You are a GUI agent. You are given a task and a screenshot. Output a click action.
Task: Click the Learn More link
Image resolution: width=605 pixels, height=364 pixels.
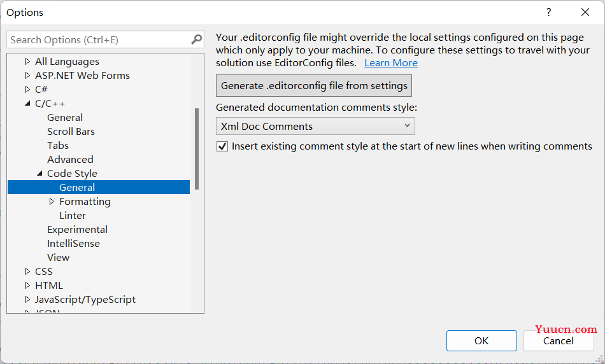391,63
